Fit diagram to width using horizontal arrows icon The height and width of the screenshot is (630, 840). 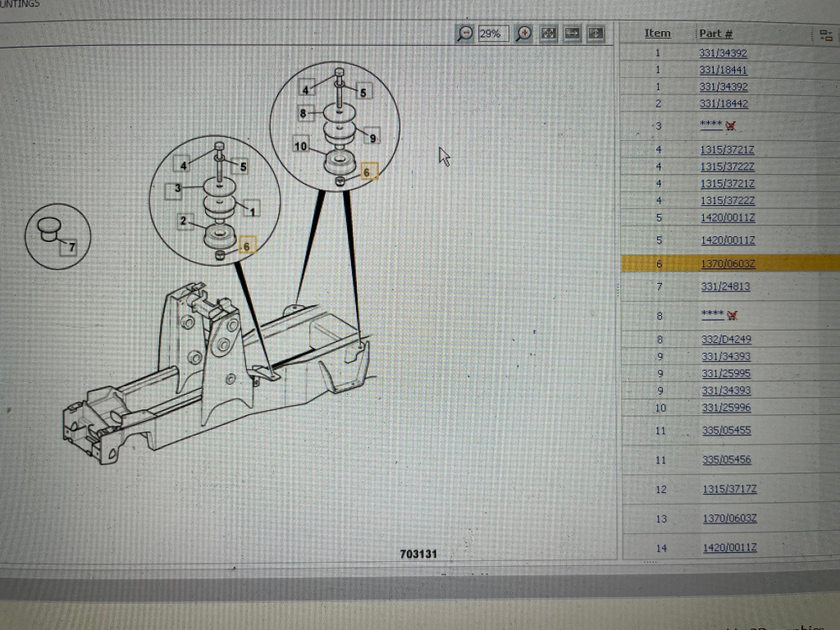pyautogui.click(x=572, y=34)
